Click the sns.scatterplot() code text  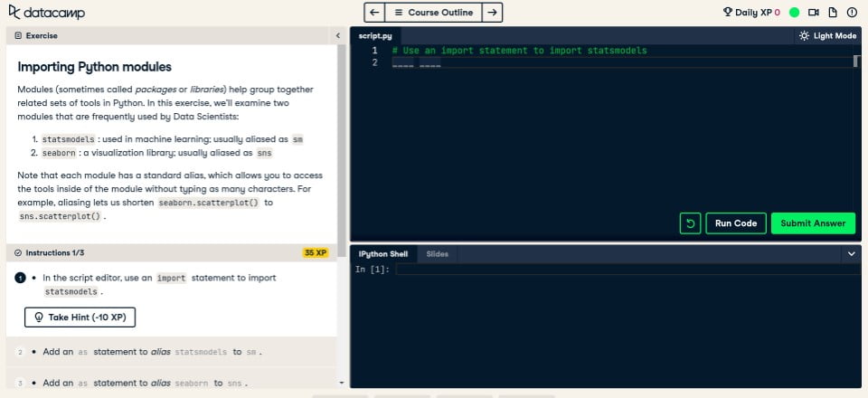[x=60, y=216]
